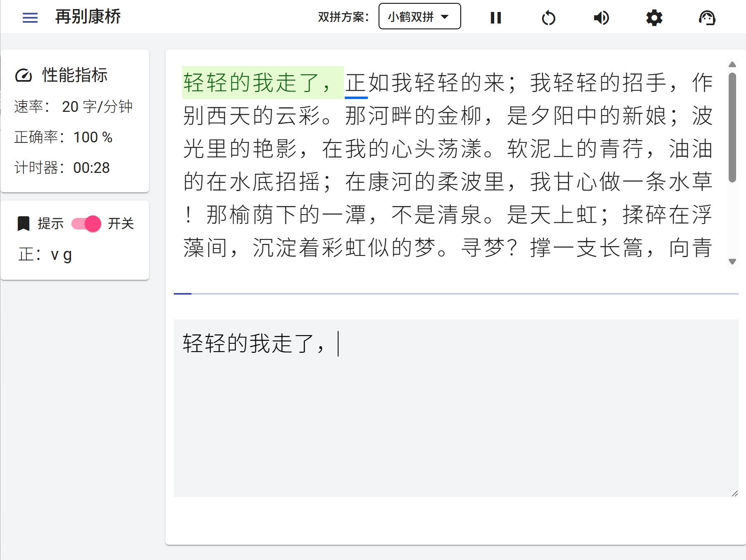The height and width of the screenshot is (560, 746).
Task: Toggle the 提示 hint switch off
Action: click(86, 224)
